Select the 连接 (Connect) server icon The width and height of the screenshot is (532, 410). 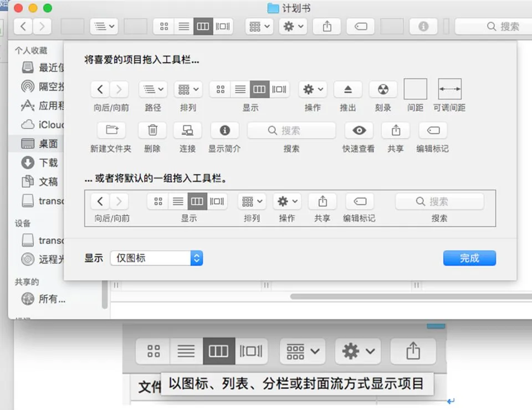(187, 130)
